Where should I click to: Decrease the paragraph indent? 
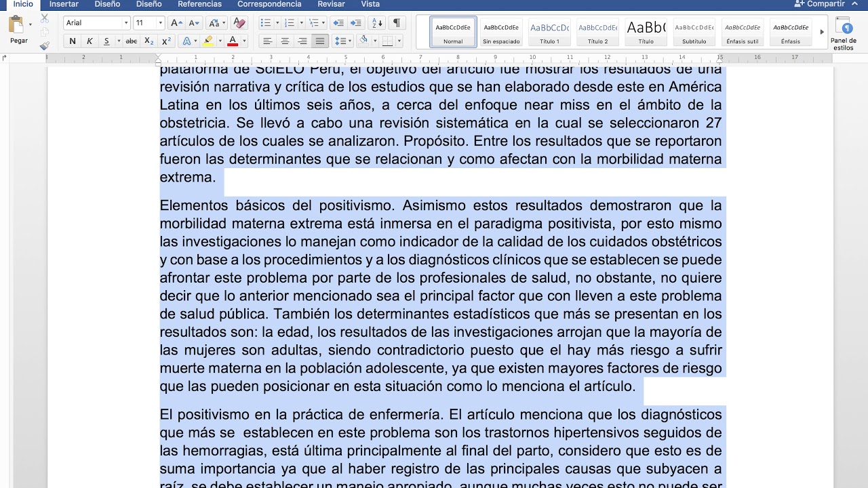pyautogui.click(x=338, y=23)
